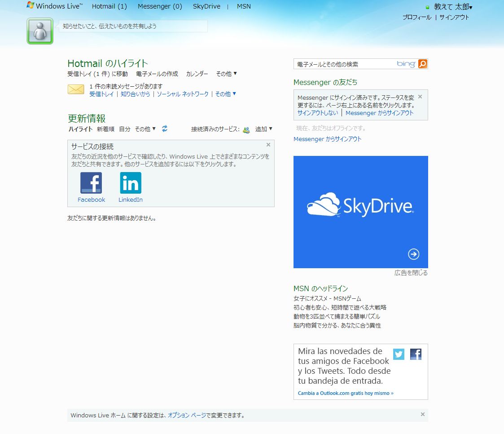Open Hotmail (1) in top navigation
Image resolution: width=504 pixels, height=434 pixels.
click(x=110, y=6)
